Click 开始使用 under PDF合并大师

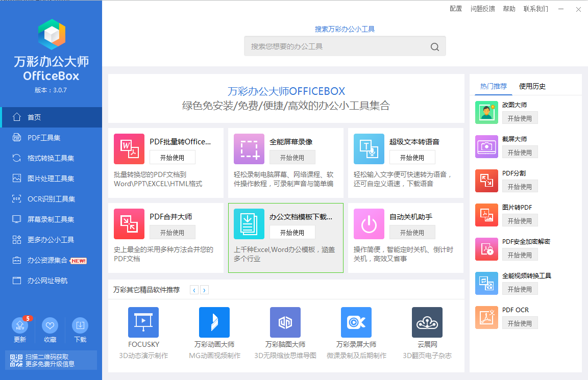click(x=173, y=233)
